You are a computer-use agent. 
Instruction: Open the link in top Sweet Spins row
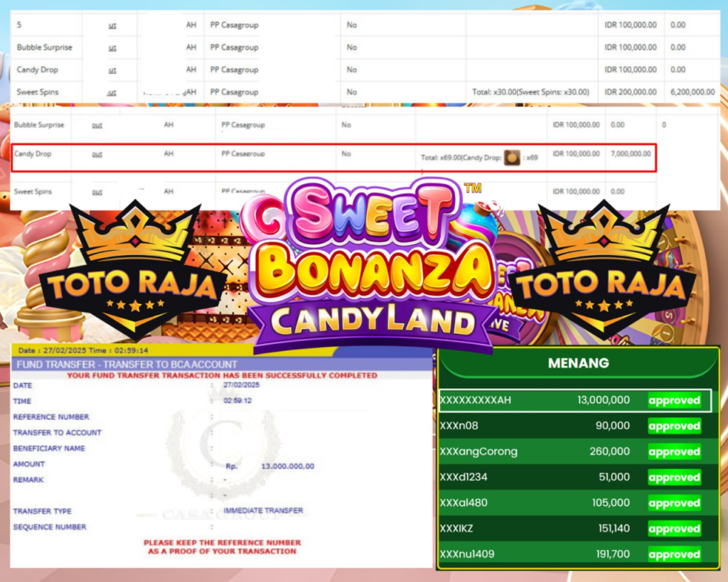click(x=112, y=92)
